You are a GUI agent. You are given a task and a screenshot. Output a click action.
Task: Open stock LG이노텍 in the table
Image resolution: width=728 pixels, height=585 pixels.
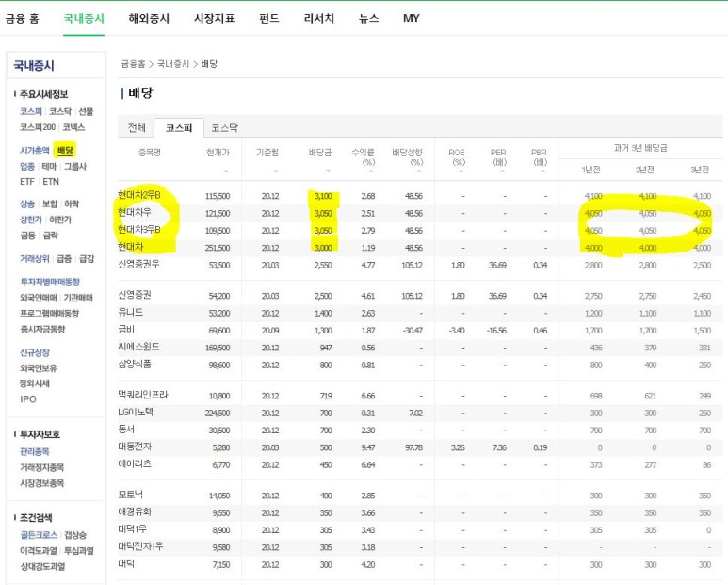(x=135, y=413)
